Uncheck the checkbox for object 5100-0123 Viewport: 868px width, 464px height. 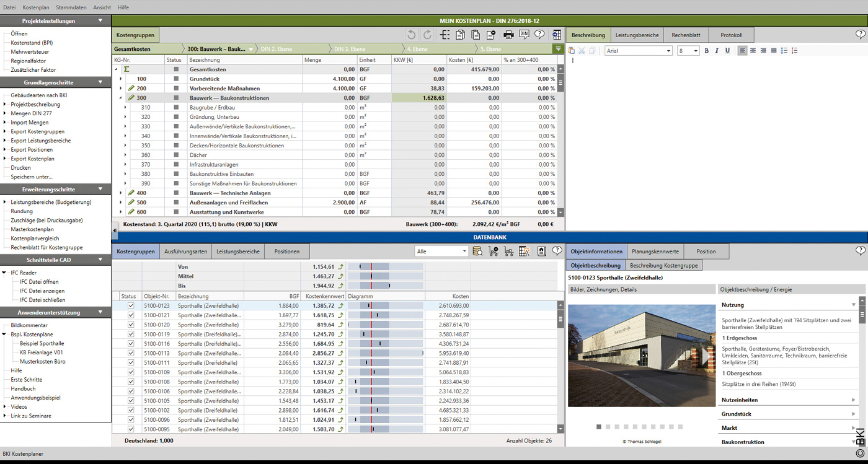130,305
